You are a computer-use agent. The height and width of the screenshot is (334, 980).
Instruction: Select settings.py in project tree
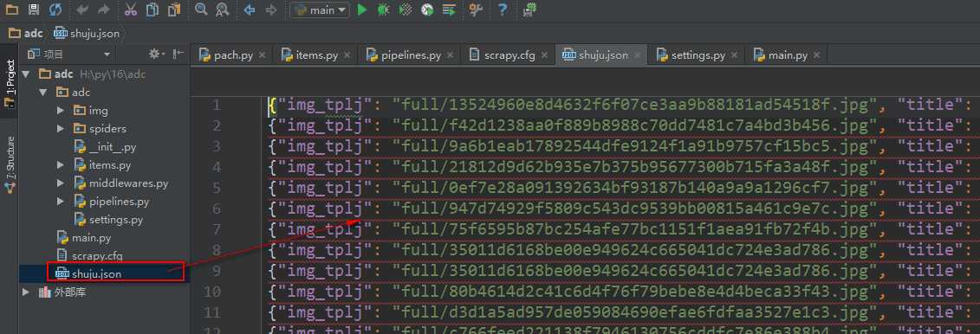click(109, 220)
